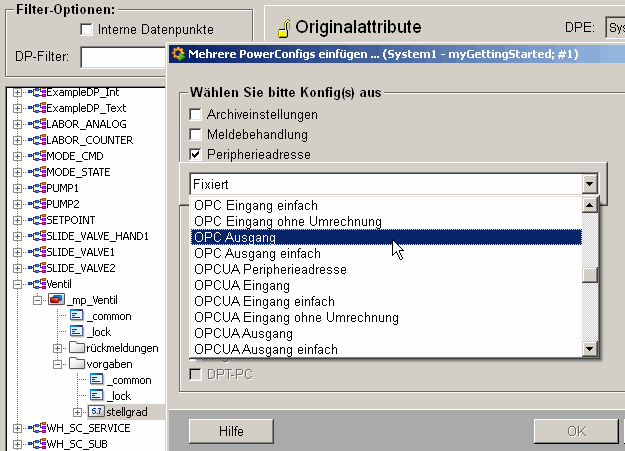Tick the Meldebehandlung checkbox
Viewport: 625px width, 451px height.
point(196,134)
